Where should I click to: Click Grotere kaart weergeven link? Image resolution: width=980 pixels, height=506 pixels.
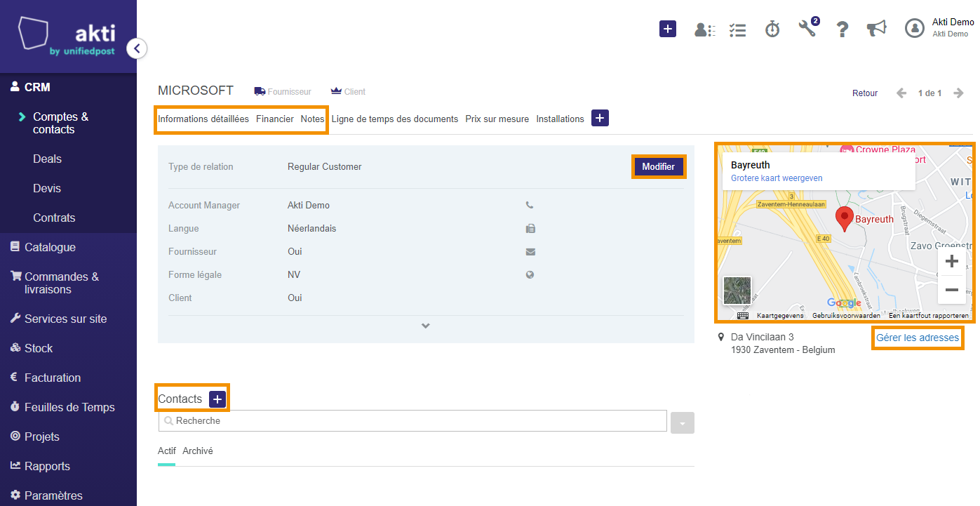coord(777,178)
